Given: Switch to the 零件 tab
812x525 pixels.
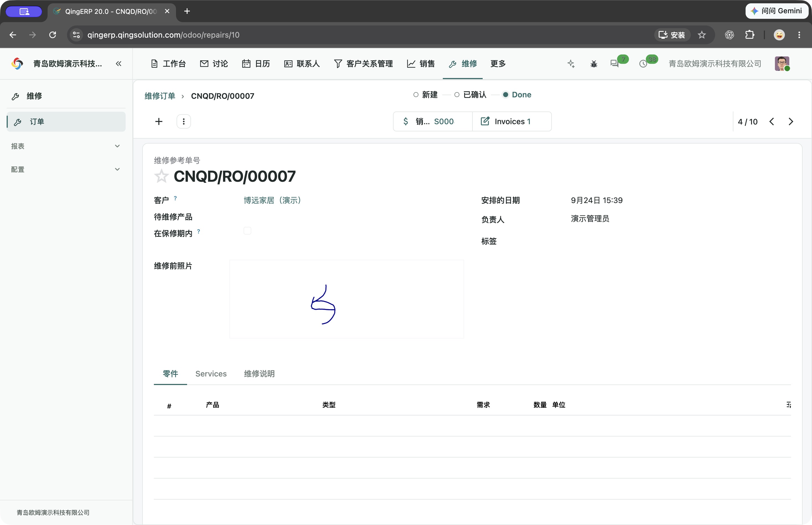Looking at the screenshot, I should tap(170, 374).
